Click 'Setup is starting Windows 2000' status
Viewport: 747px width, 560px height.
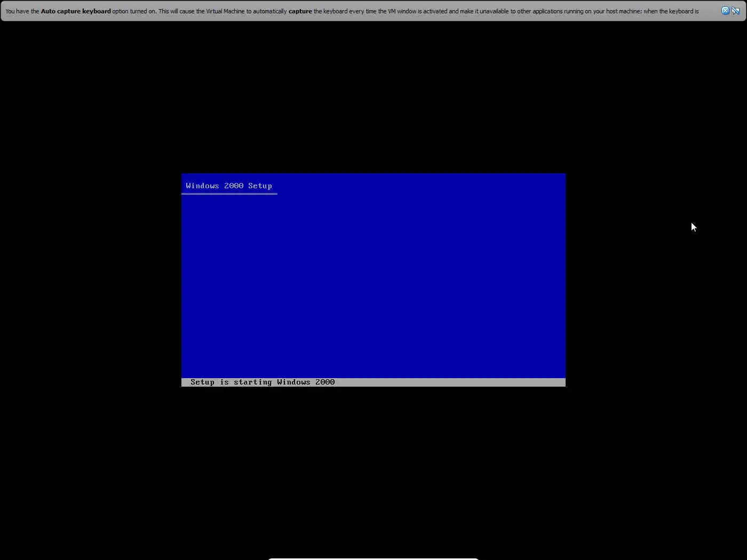[263, 382]
